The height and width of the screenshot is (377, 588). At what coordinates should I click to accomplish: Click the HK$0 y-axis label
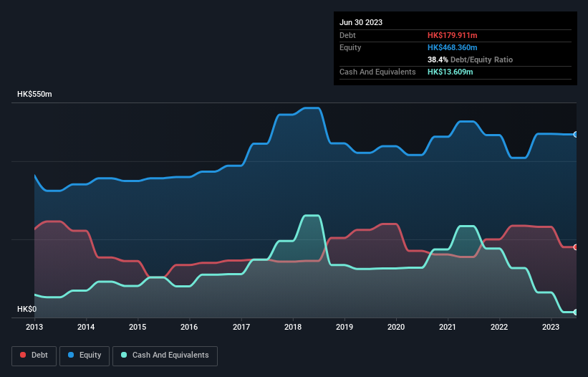pyautogui.click(x=27, y=309)
